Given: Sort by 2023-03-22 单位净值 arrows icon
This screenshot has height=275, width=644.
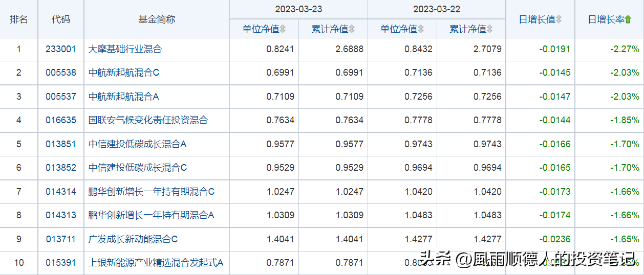Looking at the screenshot, I should click(421, 29).
